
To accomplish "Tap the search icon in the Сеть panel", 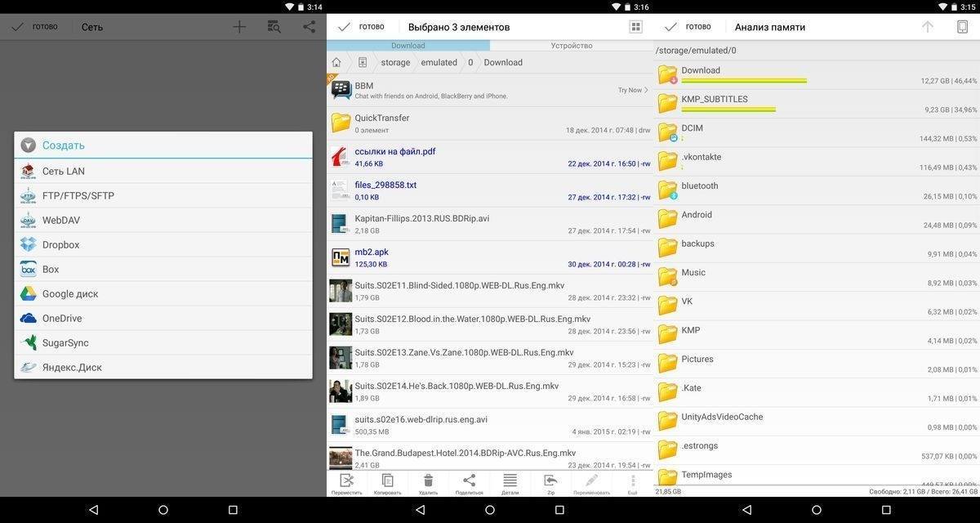I will coord(274,26).
